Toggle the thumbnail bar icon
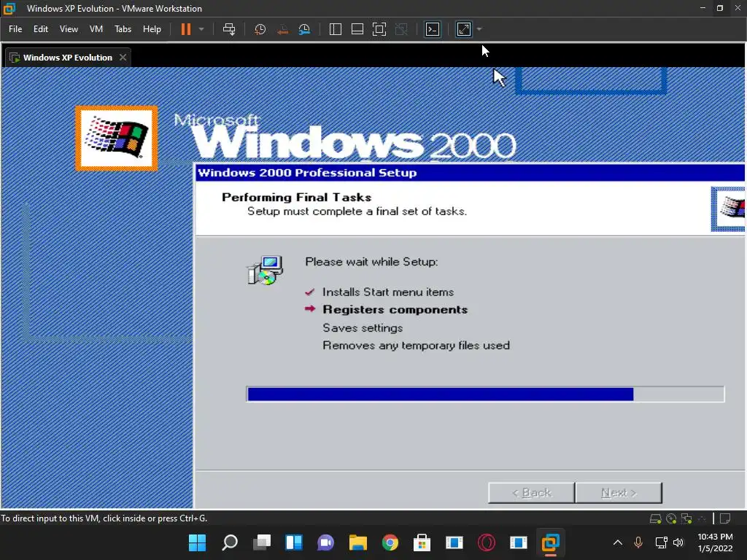Screen dimensions: 747x560 [x=357, y=29]
